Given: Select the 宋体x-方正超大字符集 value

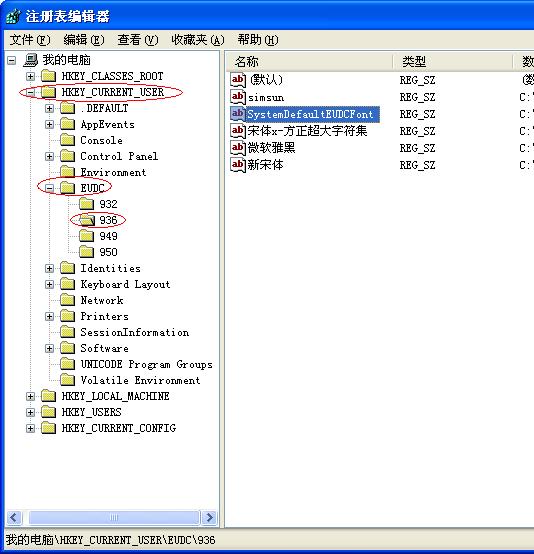Looking at the screenshot, I should pyautogui.click(x=307, y=131).
